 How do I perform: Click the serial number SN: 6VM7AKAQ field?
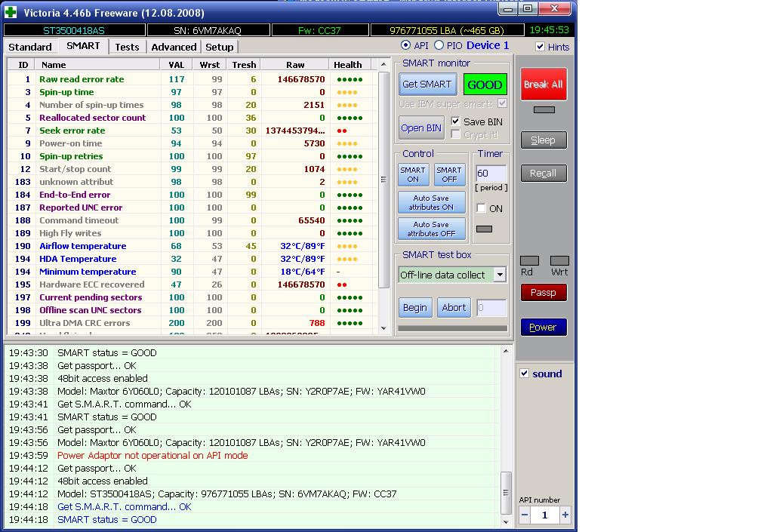tap(208, 30)
